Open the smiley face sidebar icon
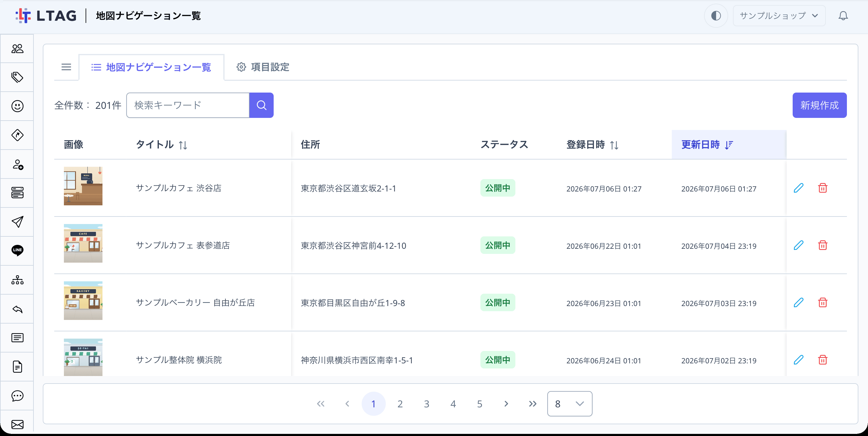The height and width of the screenshot is (436, 868). click(17, 106)
